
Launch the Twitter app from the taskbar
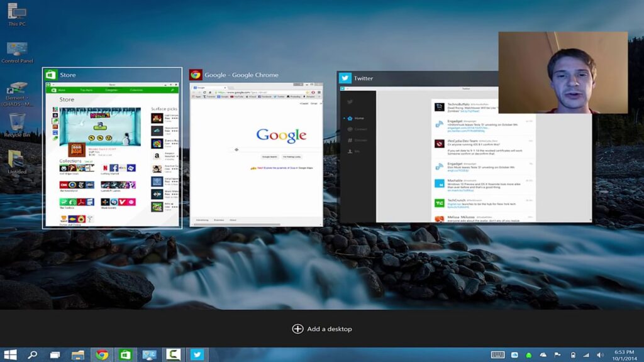click(x=197, y=353)
